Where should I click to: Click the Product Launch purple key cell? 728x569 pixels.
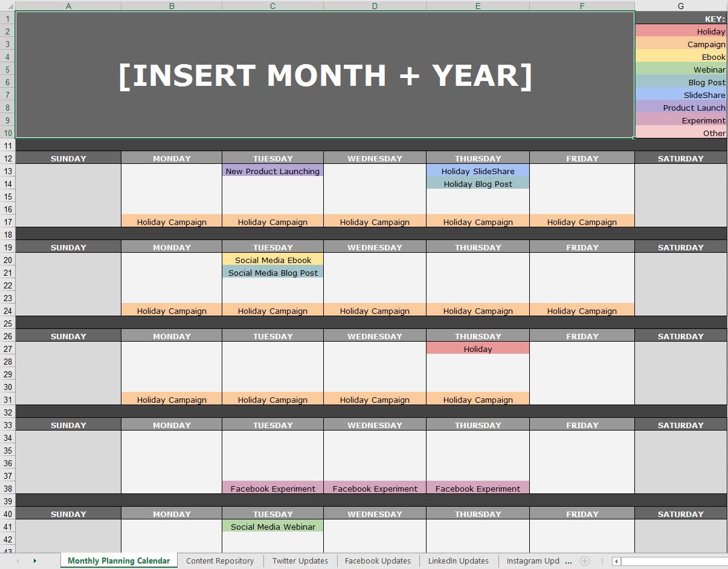[x=680, y=108]
